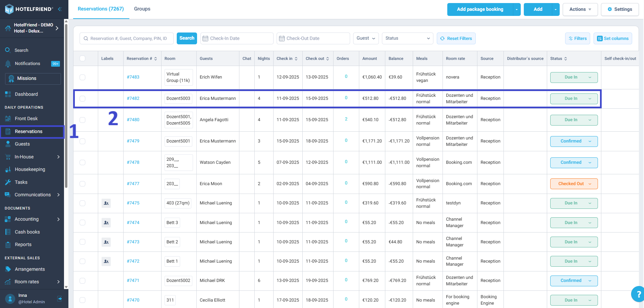Open the Status filter dropdown
644x308 pixels.
(x=407, y=38)
